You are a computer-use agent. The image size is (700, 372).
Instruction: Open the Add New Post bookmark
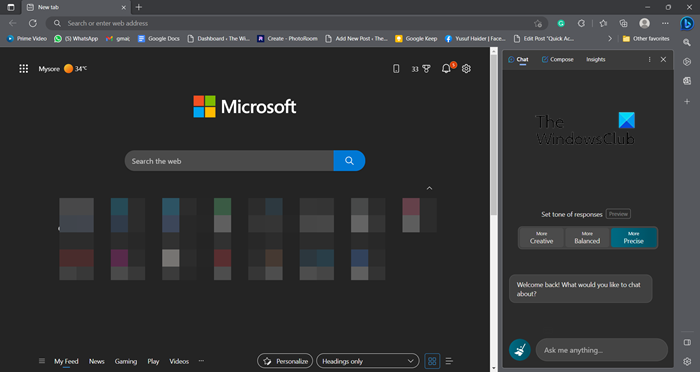point(356,39)
